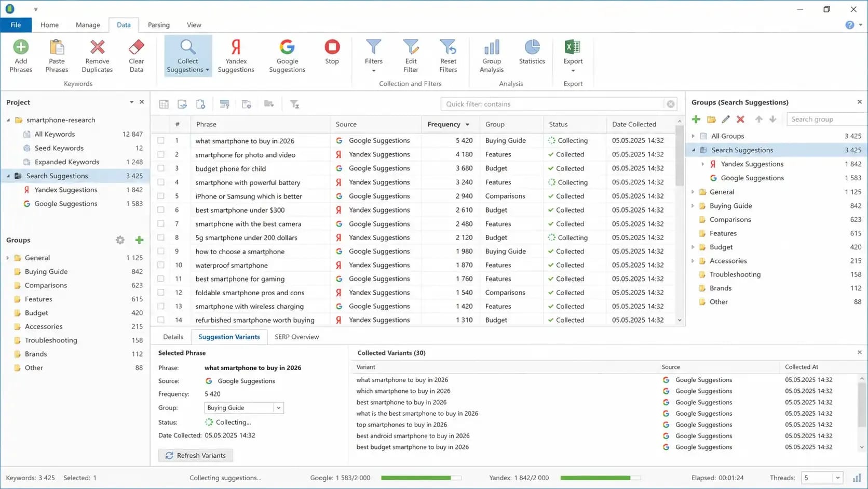Tick the 'best smartphone under $300' checkbox
868x489 pixels.
(x=161, y=210)
